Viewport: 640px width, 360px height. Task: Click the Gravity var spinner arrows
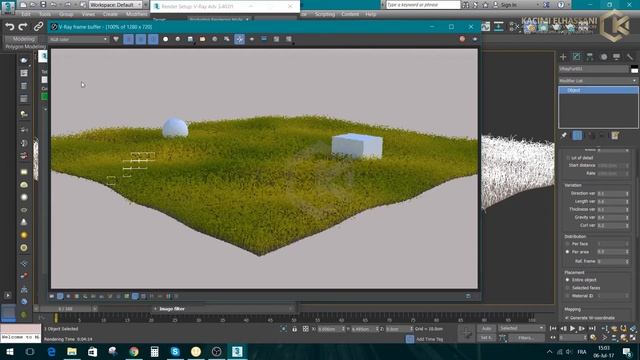pos(627,218)
